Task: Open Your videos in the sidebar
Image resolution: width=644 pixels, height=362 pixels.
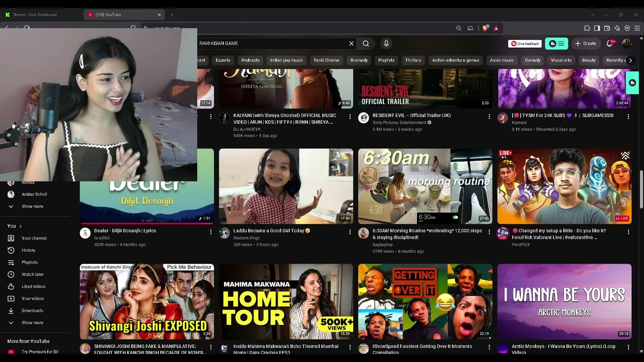Action: [33, 299]
